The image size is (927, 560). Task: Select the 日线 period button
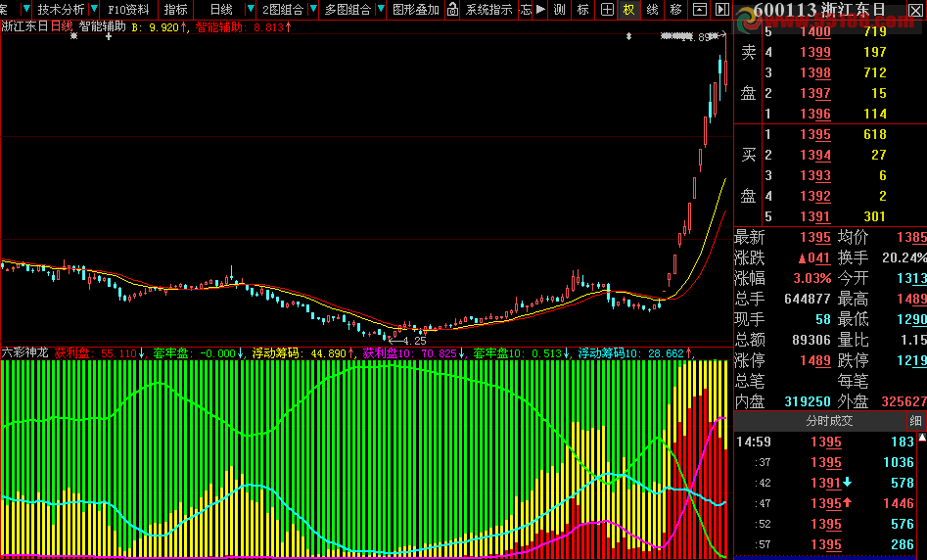pyautogui.click(x=221, y=10)
